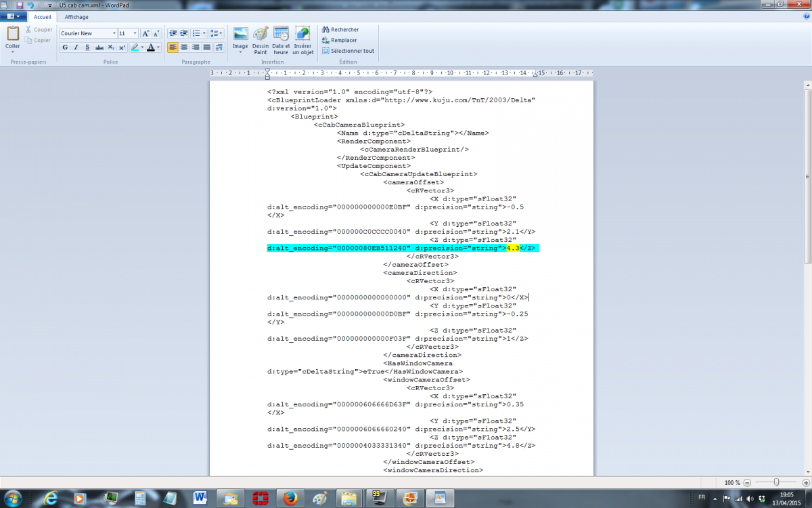This screenshot has height=508, width=812.
Task: Click the <cCabCameraBlueprint> line in document
Action: tap(359, 125)
